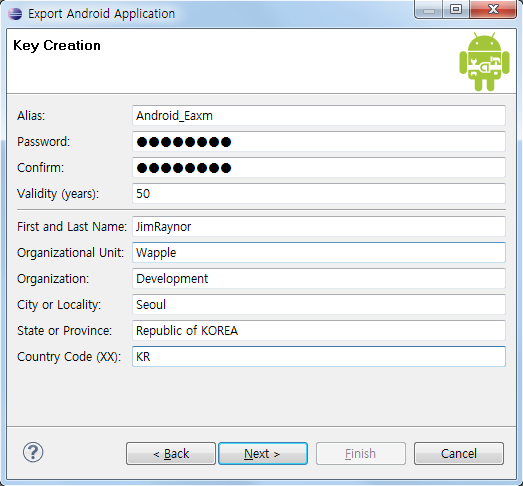Edit First and Last Name field
The width and height of the screenshot is (523, 486).
[x=319, y=227]
